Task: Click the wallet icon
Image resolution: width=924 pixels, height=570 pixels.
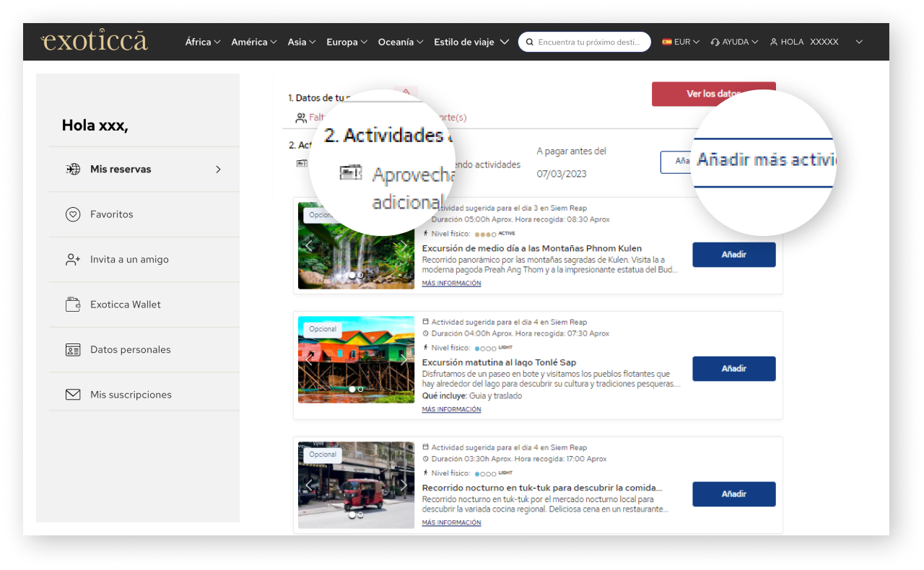Action: point(73,304)
